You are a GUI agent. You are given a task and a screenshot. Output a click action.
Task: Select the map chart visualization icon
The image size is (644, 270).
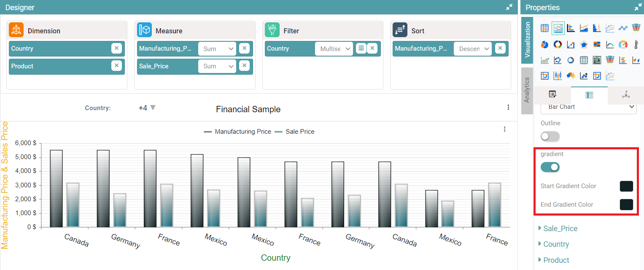click(x=571, y=76)
